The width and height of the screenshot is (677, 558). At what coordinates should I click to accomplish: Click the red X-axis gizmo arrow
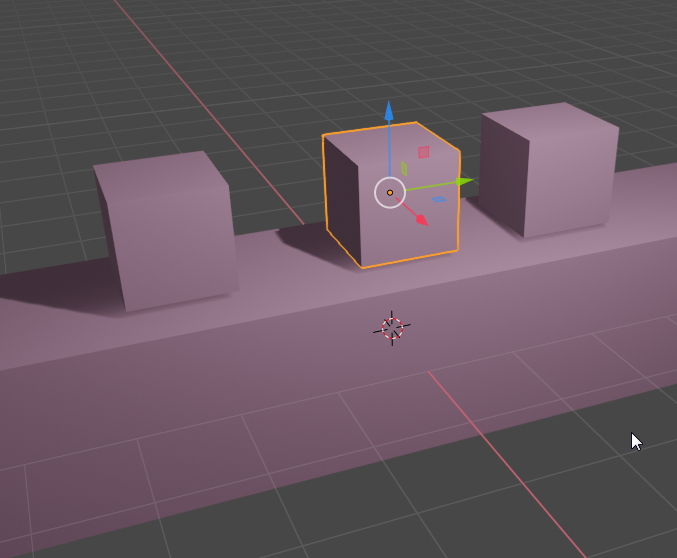click(x=422, y=220)
